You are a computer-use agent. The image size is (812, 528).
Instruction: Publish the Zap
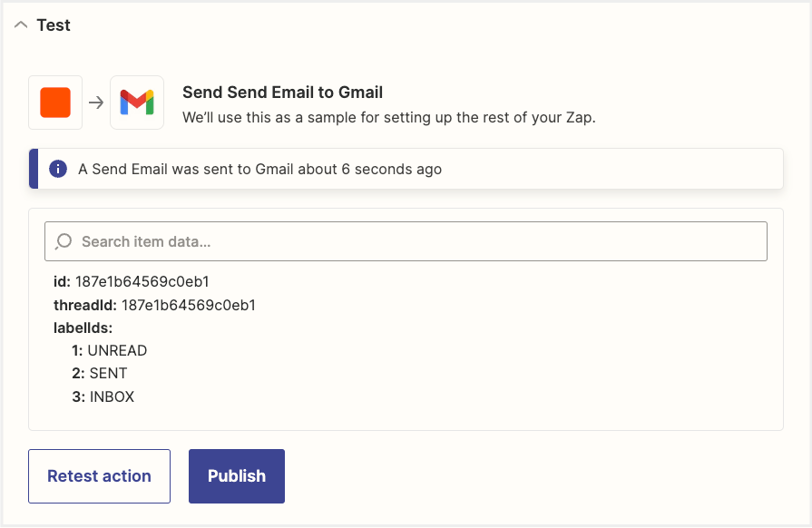click(237, 476)
